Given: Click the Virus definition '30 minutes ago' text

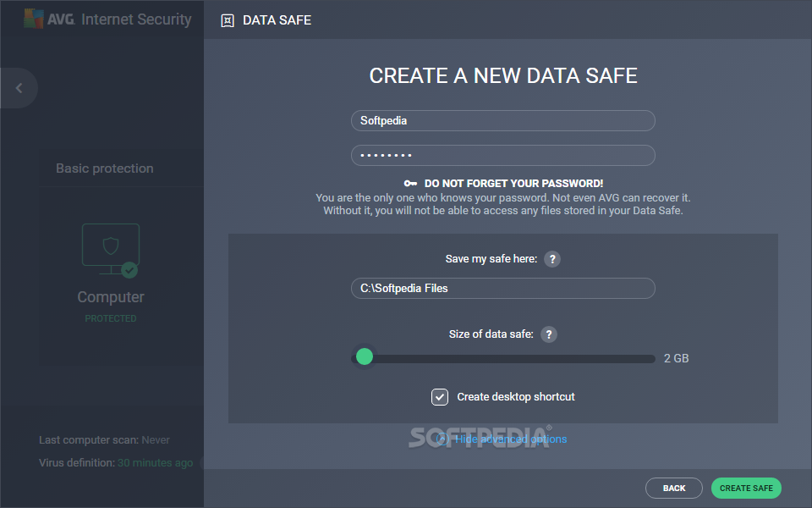Looking at the screenshot, I should 156,463.
